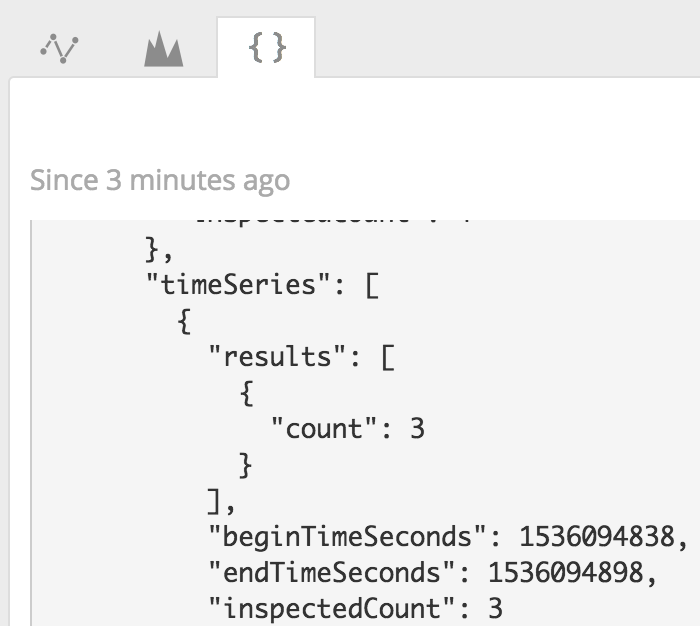This screenshot has height=626, width=700.
Task: Switch to the line chart view icon
Action: (59, 48)
